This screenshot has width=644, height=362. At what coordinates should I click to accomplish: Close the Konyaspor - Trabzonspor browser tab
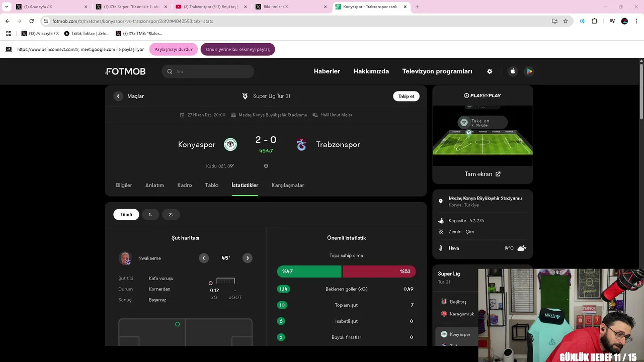click(405, 7)
